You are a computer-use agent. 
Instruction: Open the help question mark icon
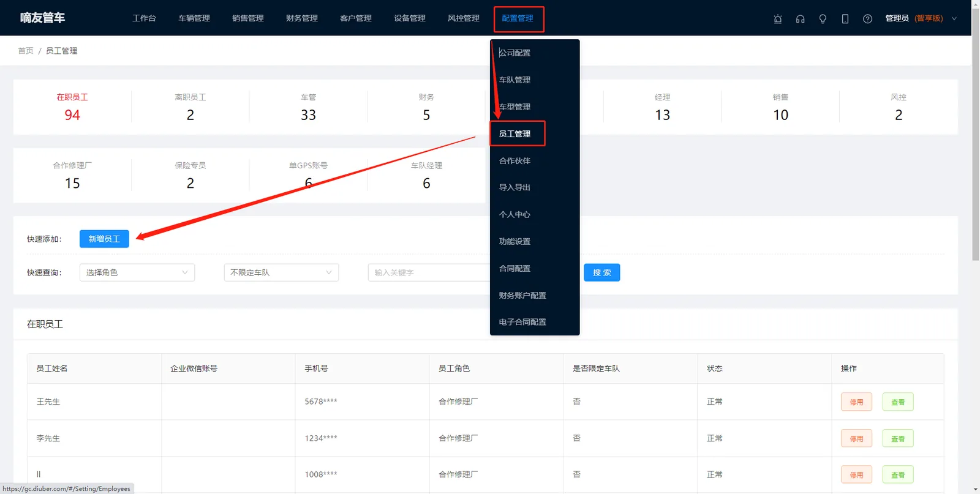pos(867,19)
